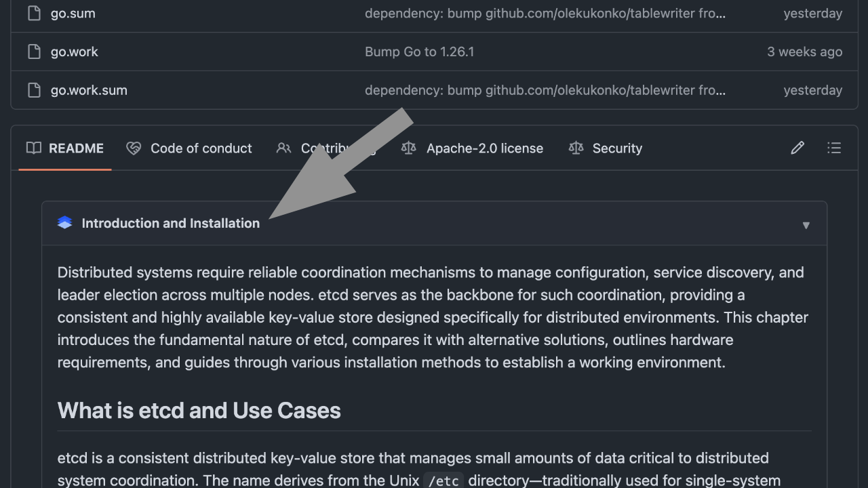Click the Introduction and Installation heading

pos(170,223)
